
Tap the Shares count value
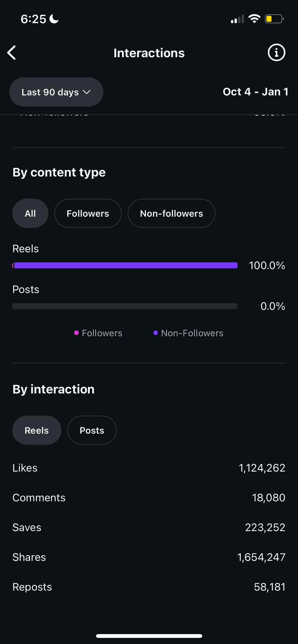(261, 557)
